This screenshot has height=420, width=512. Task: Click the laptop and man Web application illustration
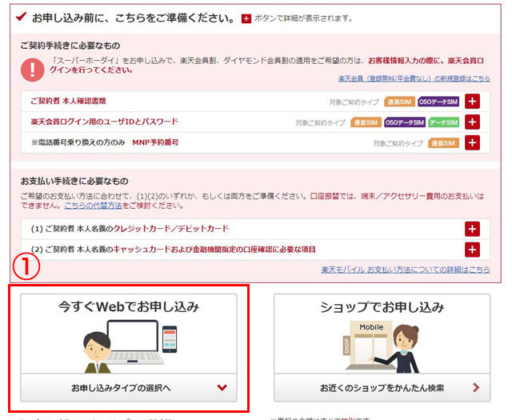coord(130,346)
